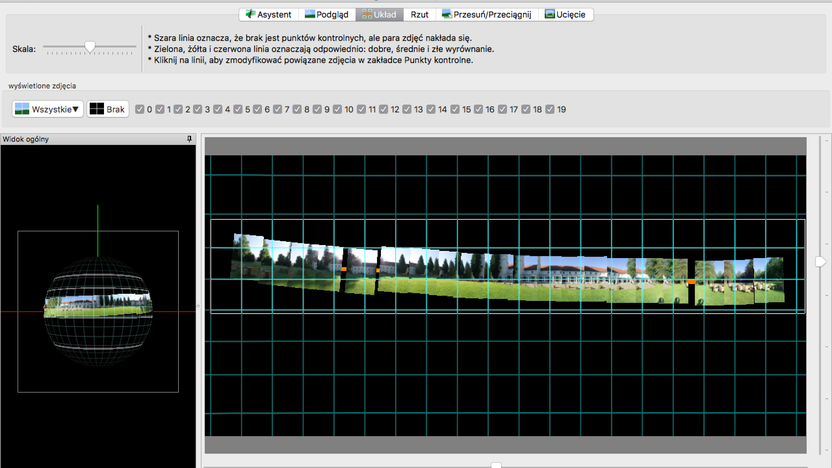Click the horizontal slider handle below preview
832x468 pixels.
coord(496,465)
